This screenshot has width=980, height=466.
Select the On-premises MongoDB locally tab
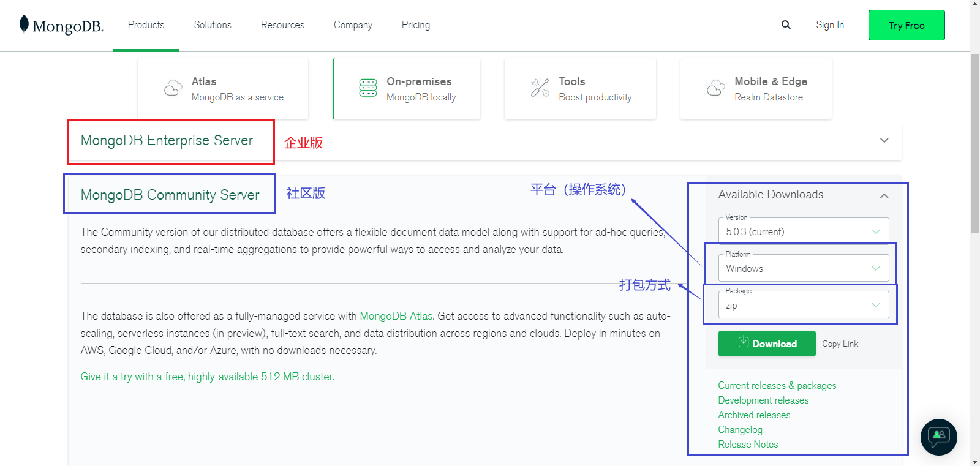tap(407, 89)
